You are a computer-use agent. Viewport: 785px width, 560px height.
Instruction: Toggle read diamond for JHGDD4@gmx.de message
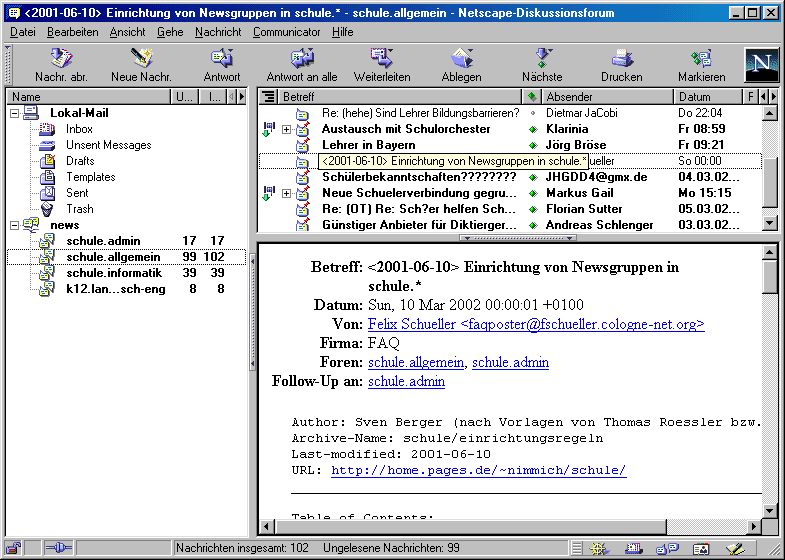(x=533, y=177)
